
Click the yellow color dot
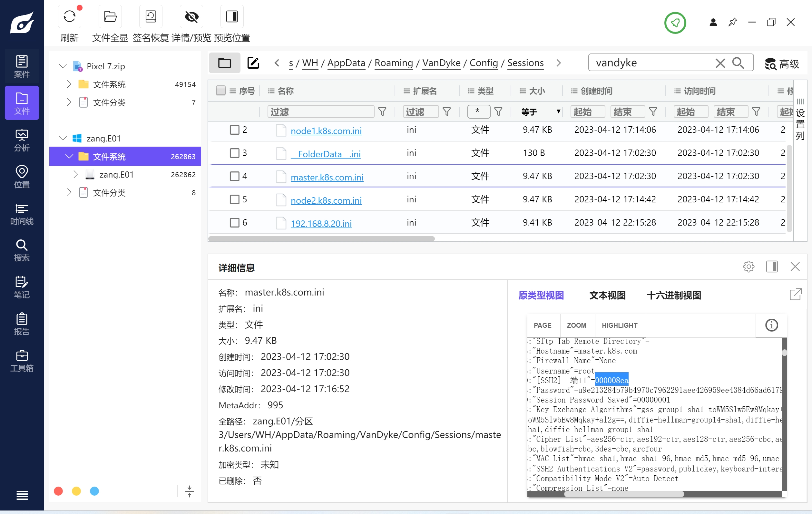pyautogui.click(x=76, y=491)
